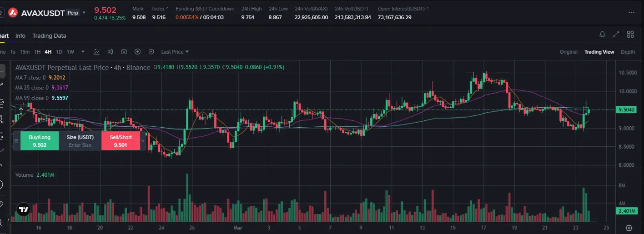Open price scale settings gear at bottom right
This screenshot has width=644, height=234.
629,227
